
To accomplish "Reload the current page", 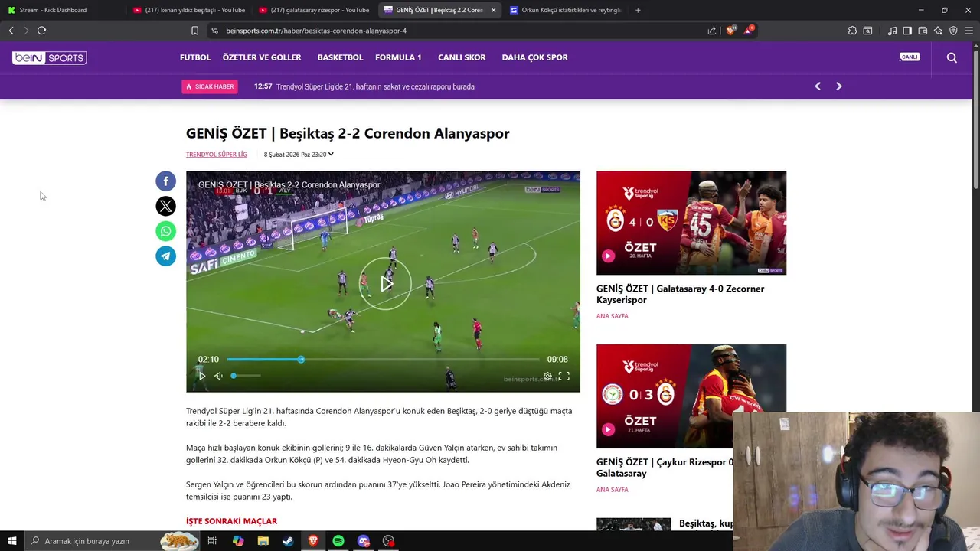I will (x=41, y=31).
